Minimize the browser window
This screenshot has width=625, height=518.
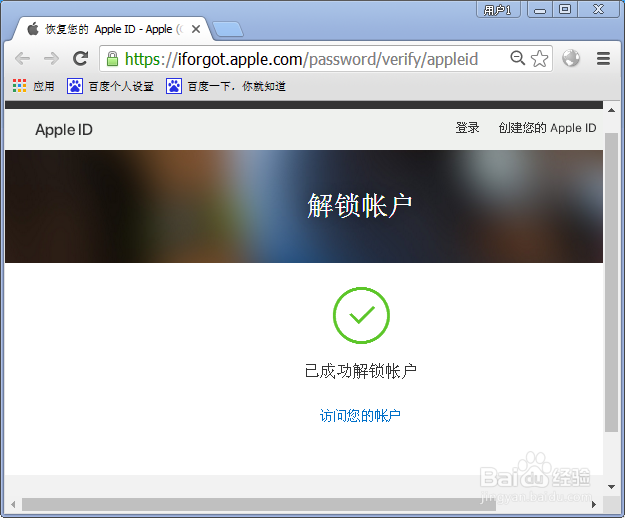pyautogui.click(x=540, y=10)
